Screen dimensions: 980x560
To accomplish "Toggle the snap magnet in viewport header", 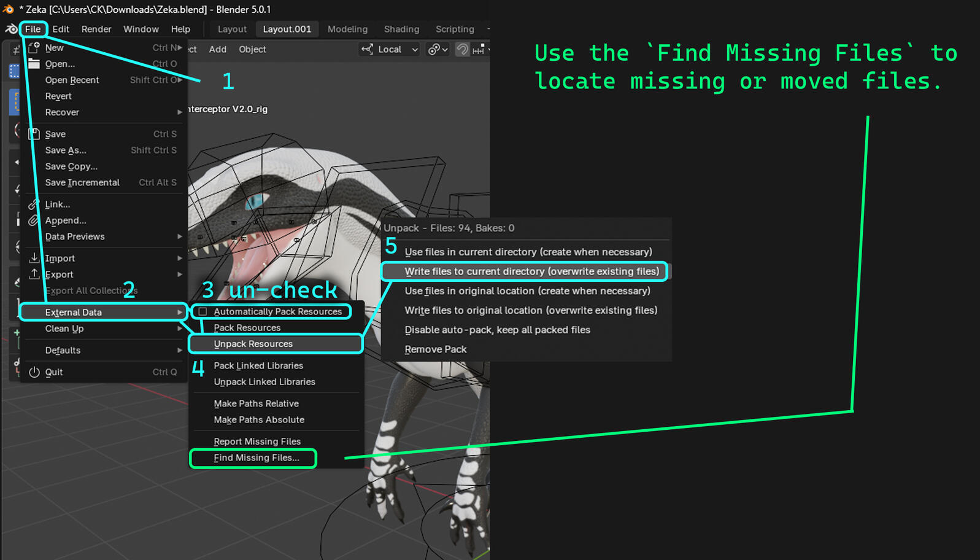I will [463, 49].
